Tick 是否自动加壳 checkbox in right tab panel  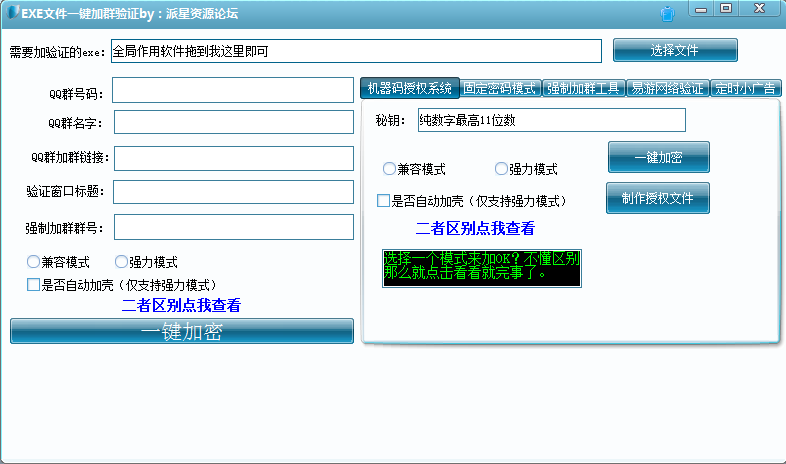click(x=383, y=200)
